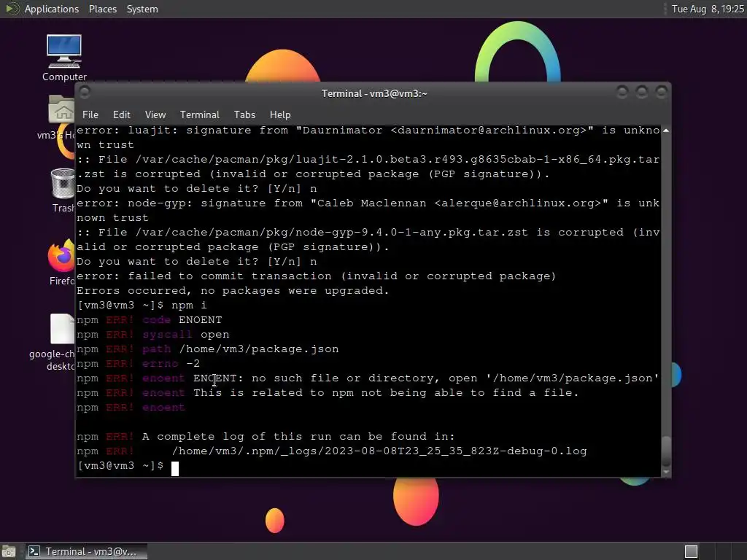Image resolution: width=747 pixels, height=560 pixels.
Task: Open the System menu
Action: (142, 9)
